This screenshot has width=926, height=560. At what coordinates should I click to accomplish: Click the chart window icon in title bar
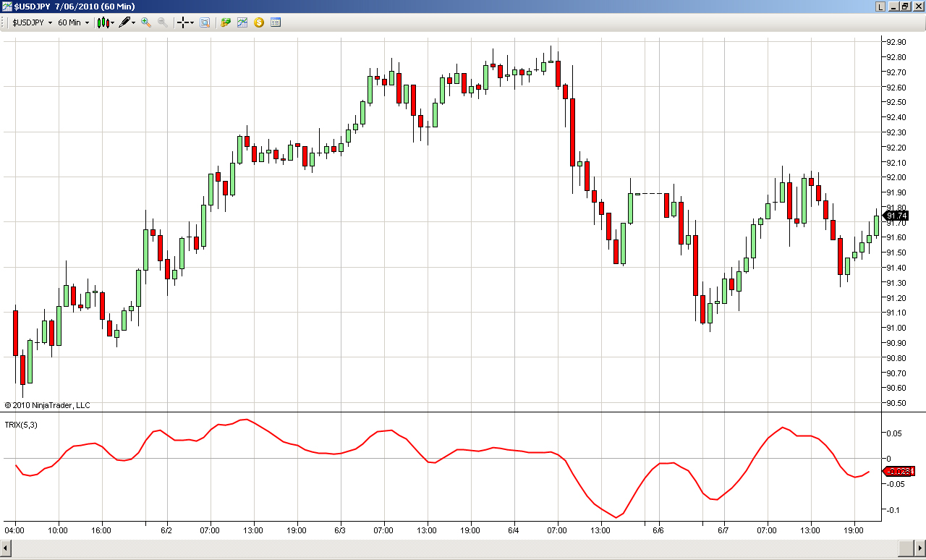[7, 6]
